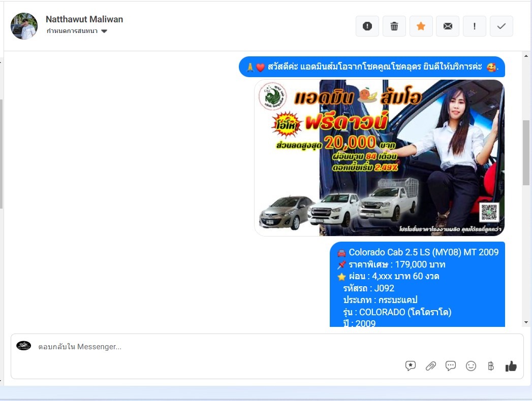Viewport: 532px width, 401px height.
Task: Open Natthawut Maliwan contact name
Action: pyautogui.click(x=84, y=19)
